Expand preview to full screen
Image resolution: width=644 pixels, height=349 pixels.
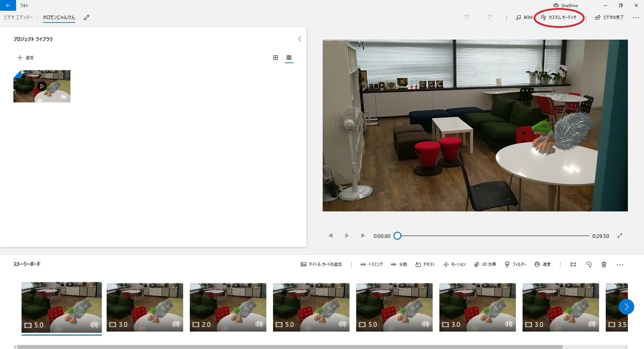620,236
